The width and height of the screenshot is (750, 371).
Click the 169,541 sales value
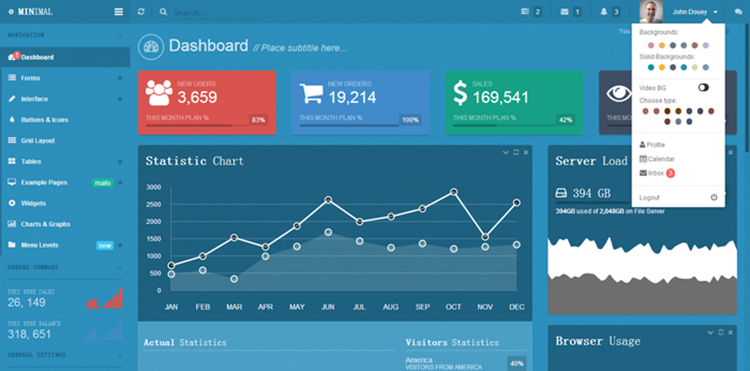[x=501, y=98]
